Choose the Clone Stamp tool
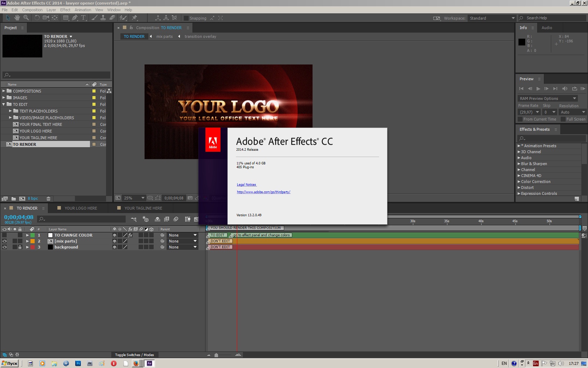This screenshot has width=588, height=368. pos(103,18)
